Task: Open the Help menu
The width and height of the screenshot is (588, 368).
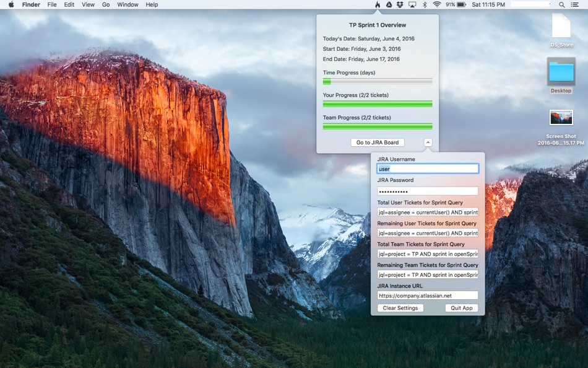Action: pos(152,4)
